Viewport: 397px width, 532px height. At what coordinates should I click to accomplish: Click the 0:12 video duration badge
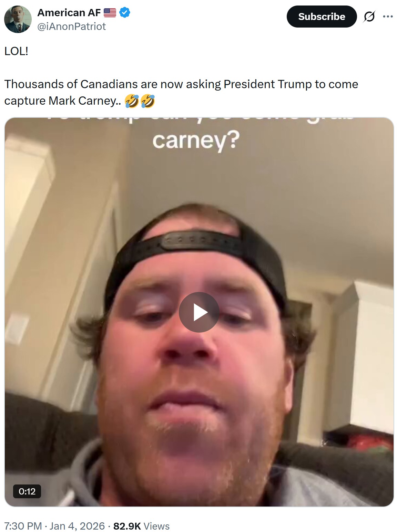pos(27,491)
